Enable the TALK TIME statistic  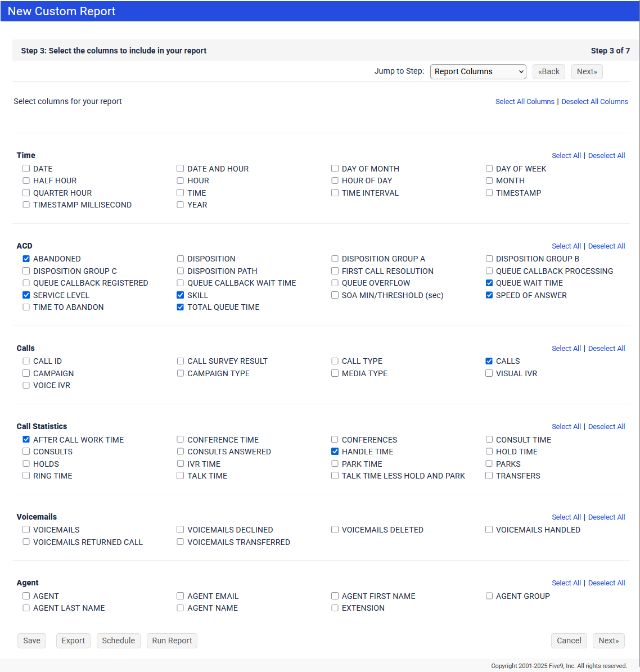click(180, 475)
